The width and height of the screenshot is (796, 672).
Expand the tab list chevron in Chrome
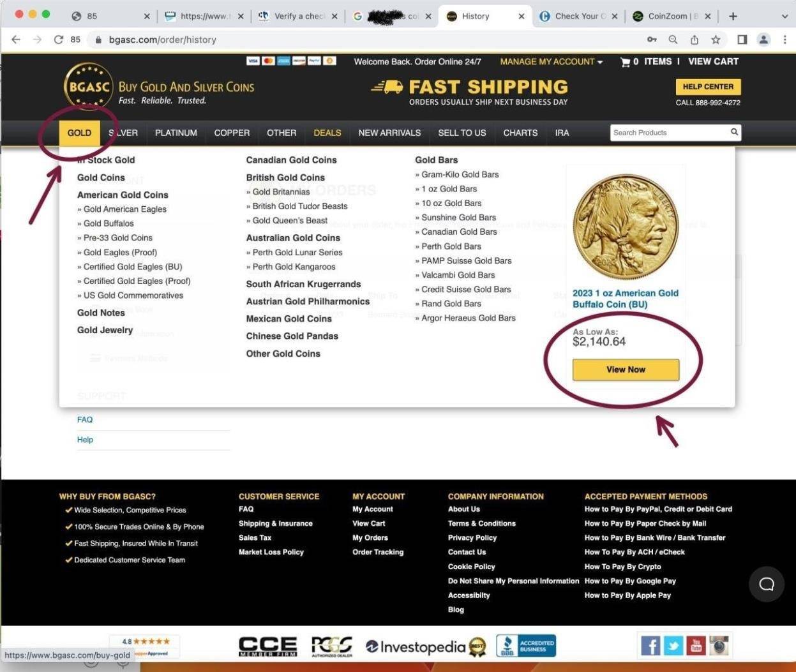coord(785,17)
